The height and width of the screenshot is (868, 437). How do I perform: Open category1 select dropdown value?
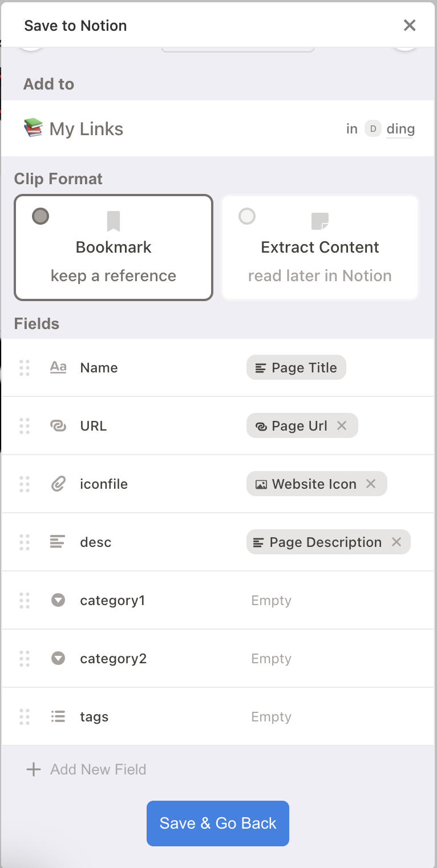(271, 601)
